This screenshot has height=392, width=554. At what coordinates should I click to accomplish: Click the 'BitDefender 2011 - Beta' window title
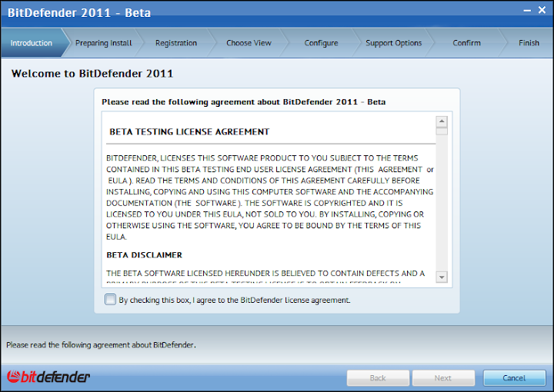click(79, 13)
